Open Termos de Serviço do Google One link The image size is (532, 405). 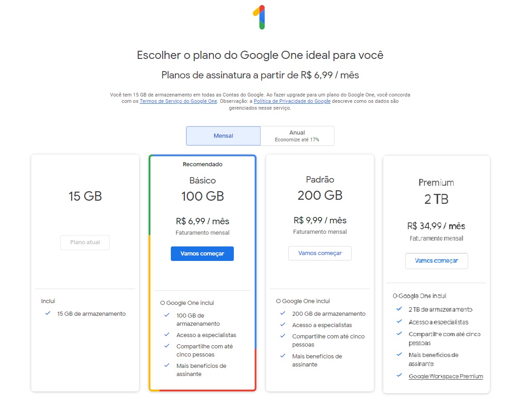179,101
